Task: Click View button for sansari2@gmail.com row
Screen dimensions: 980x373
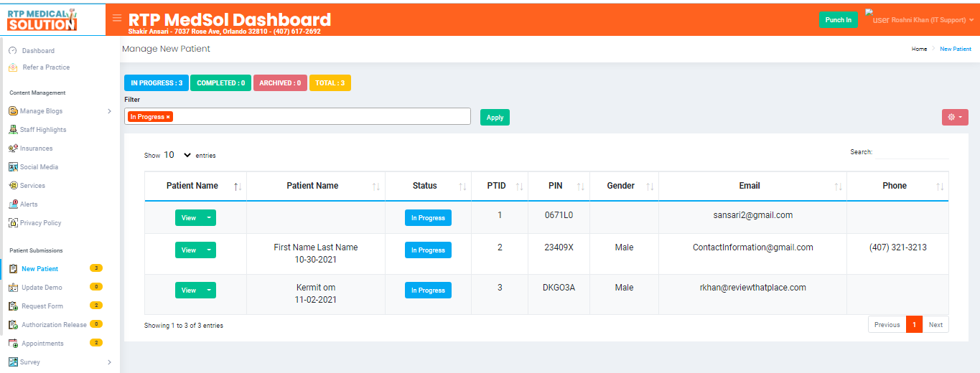Action: coord(189,218)
